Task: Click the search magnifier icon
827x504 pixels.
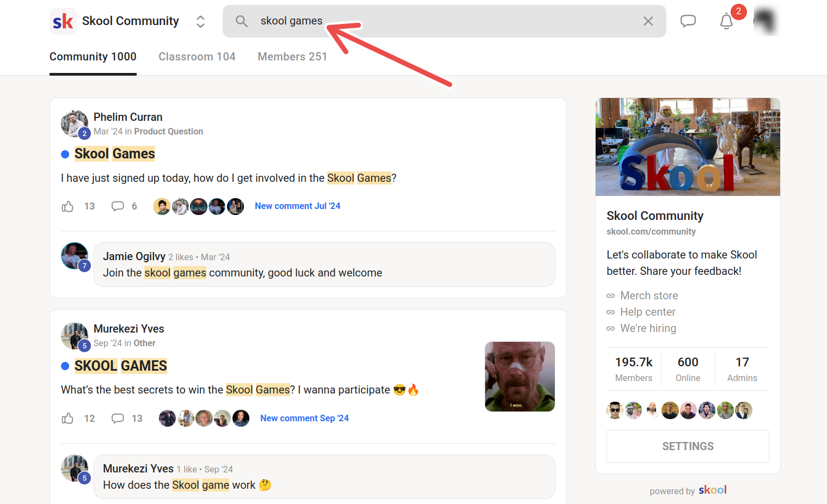Action: pos(241,21)
